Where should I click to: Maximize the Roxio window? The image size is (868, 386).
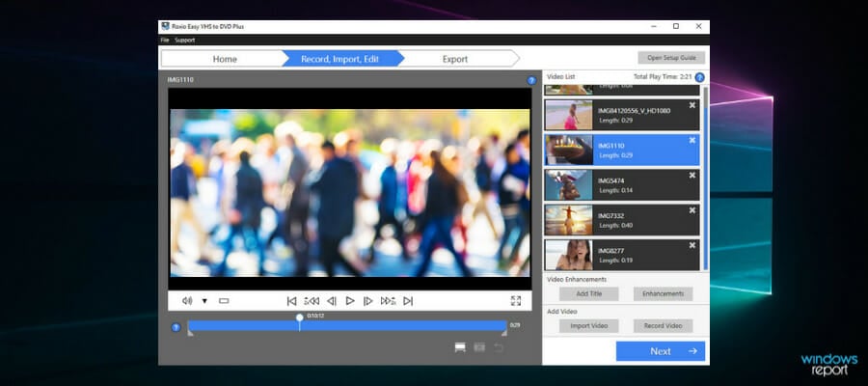coord(676,26)
